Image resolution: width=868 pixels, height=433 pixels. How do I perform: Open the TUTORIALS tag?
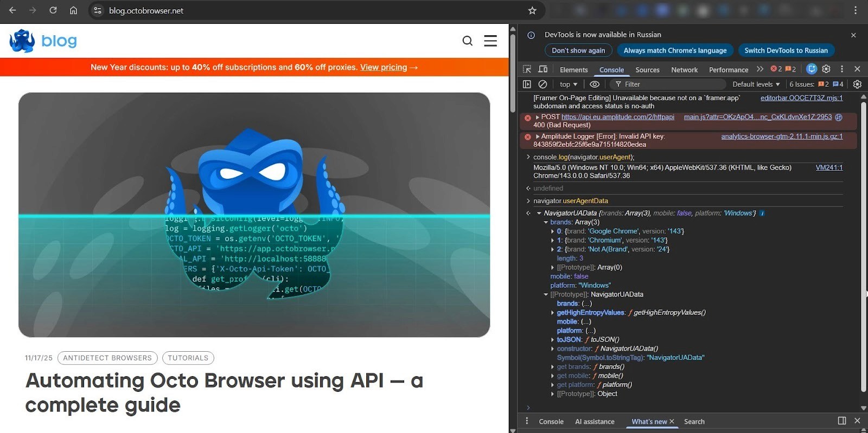[188, 358]
